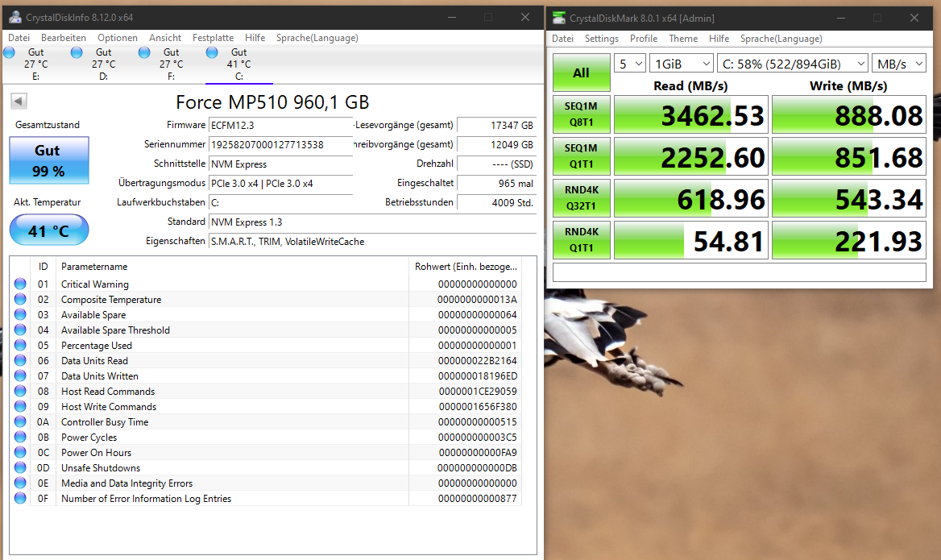Open Optionen menu in CrystalDiskInfo
The image size is (941, 560).
pyautogui.click(x=118, y=37)
